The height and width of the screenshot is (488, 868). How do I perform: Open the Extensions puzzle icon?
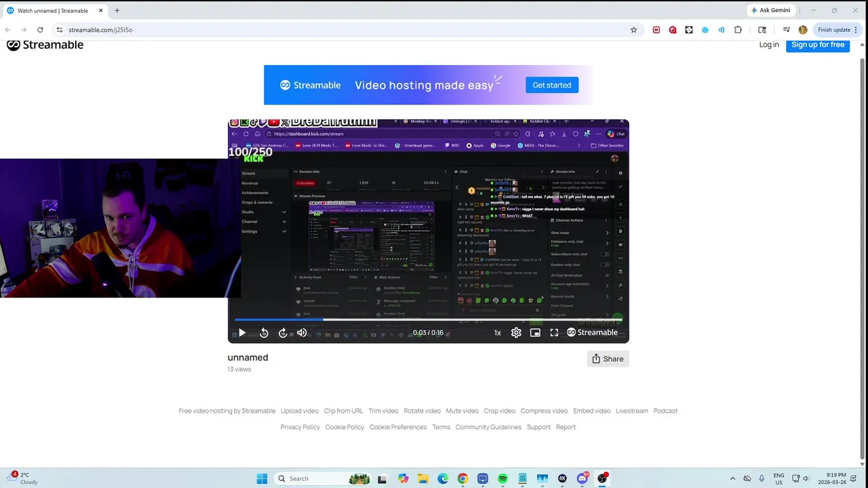738,30
